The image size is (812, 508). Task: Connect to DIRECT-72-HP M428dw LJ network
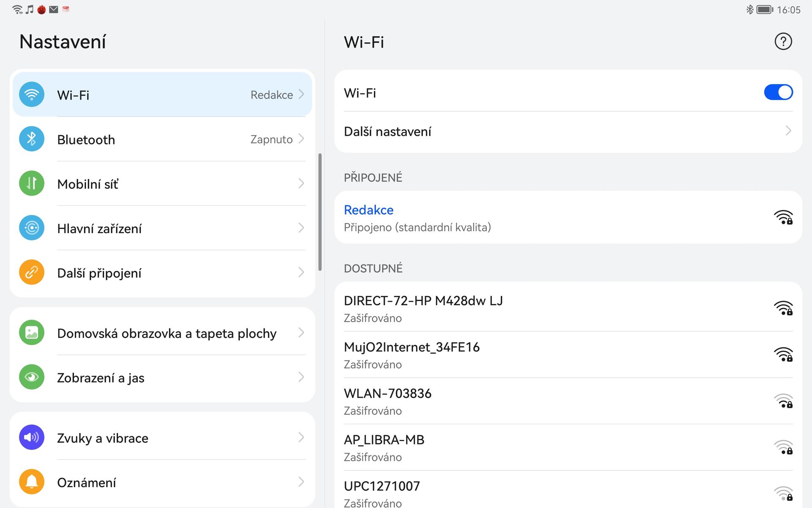(568, 308)
